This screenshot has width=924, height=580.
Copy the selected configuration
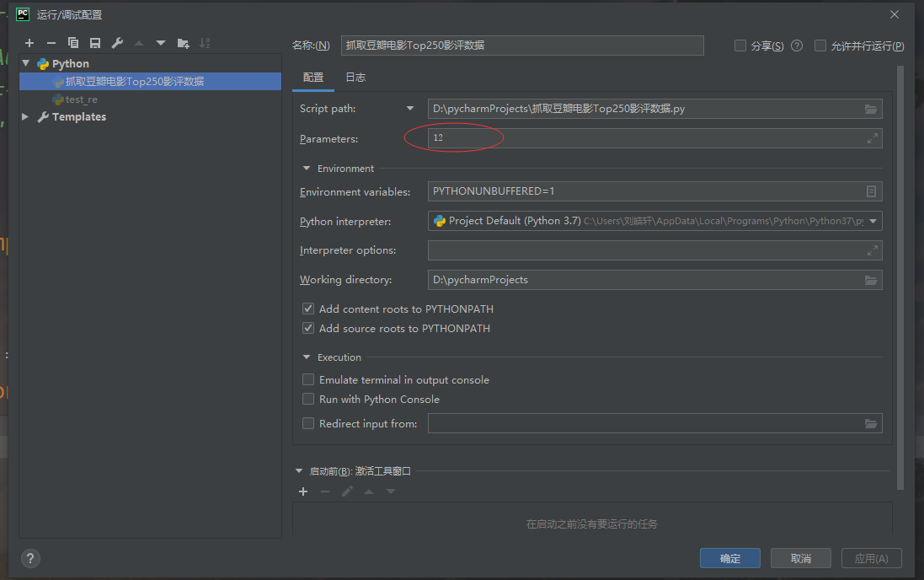(x=73, y=43)
